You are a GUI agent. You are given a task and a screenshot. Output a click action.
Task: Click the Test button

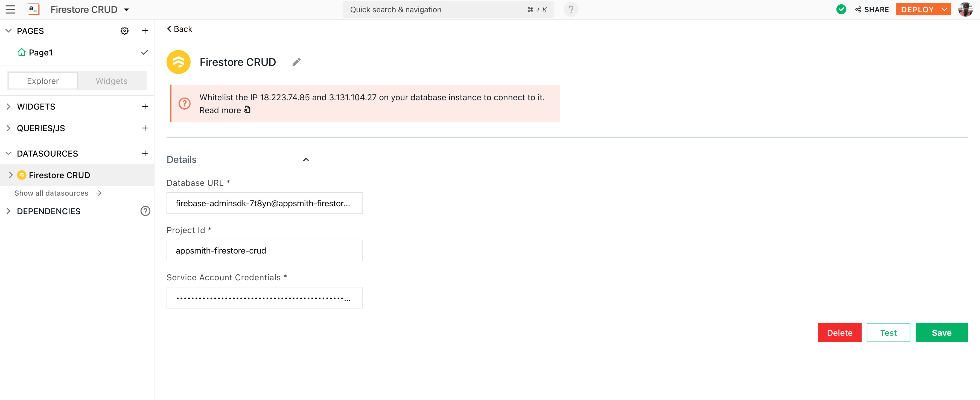(x=888, y=333)
